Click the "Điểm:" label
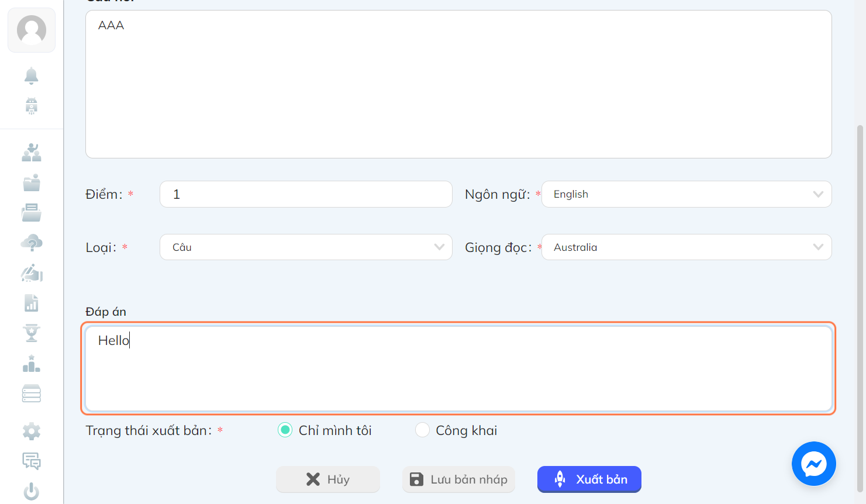The height and width of the screenshot is (504, 866). [x=104, y=194]
